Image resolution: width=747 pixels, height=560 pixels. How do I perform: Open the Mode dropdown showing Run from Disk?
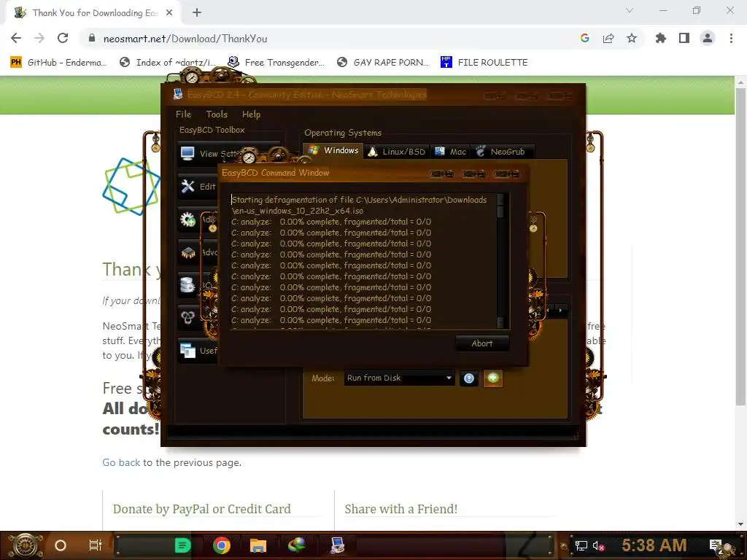coord(399,378)
